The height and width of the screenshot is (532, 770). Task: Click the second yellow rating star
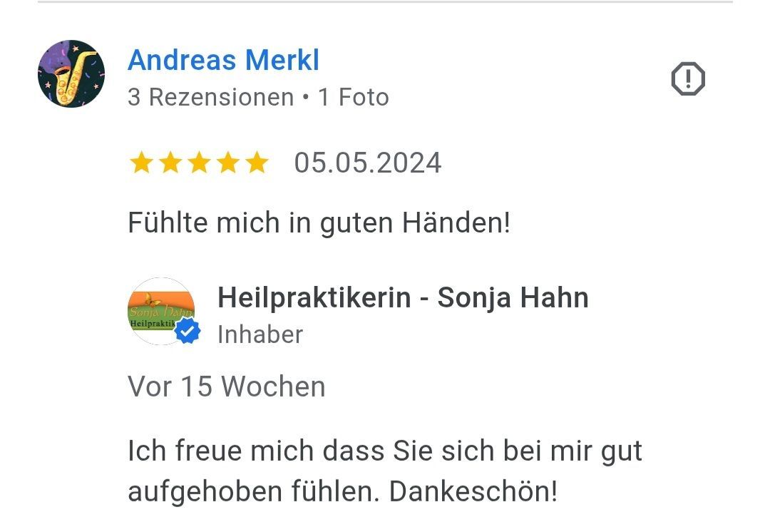(170, 163)
